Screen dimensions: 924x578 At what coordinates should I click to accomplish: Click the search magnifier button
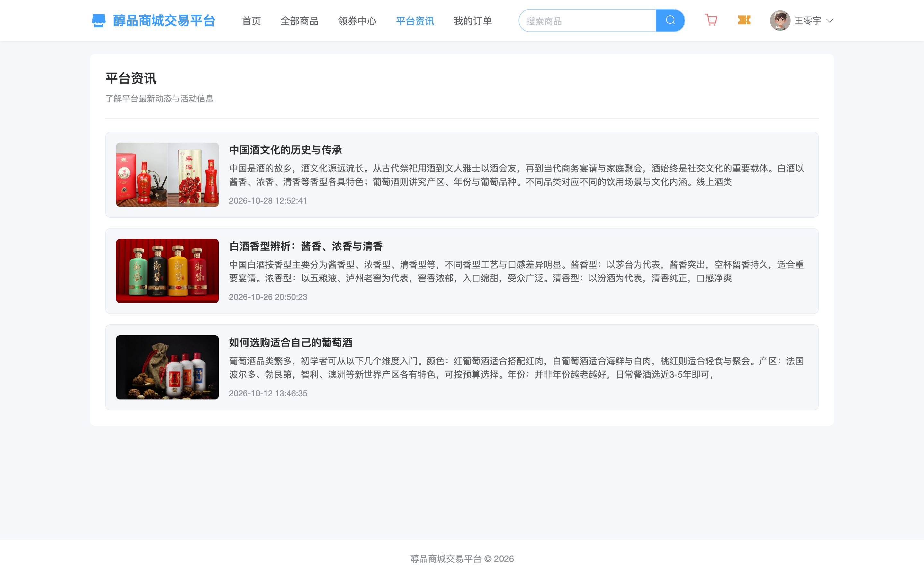(x=670, y=21)
